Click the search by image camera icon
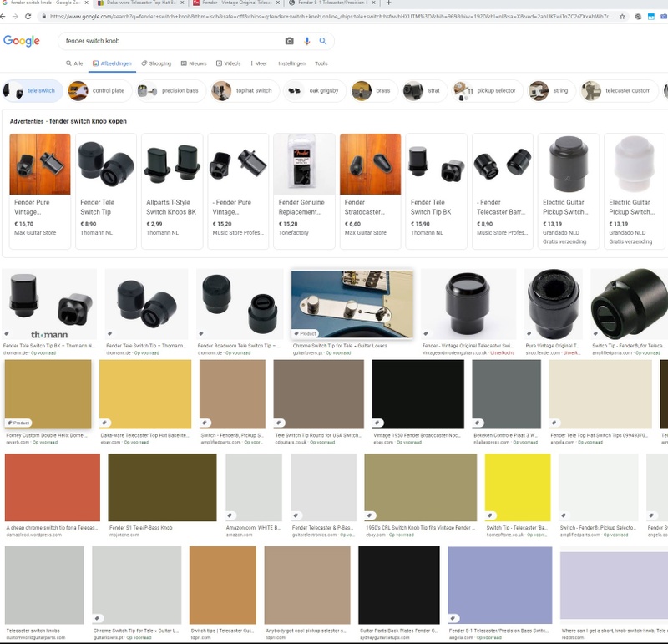 (289, 41)
